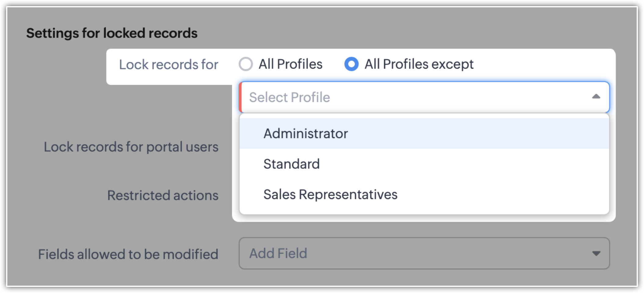Click the "Restricted actions" label
The height and width of the screenshot is (293, 644).
(x=163, y=195)
